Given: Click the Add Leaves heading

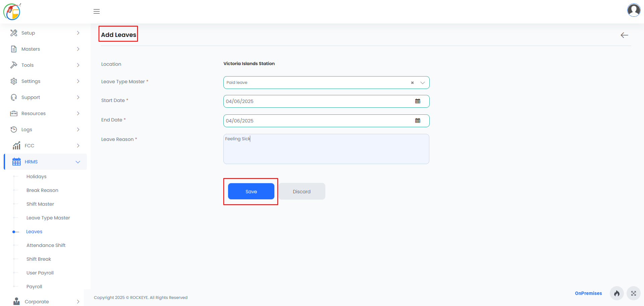Looking at the screenshot, I should [x=119, y=35].
